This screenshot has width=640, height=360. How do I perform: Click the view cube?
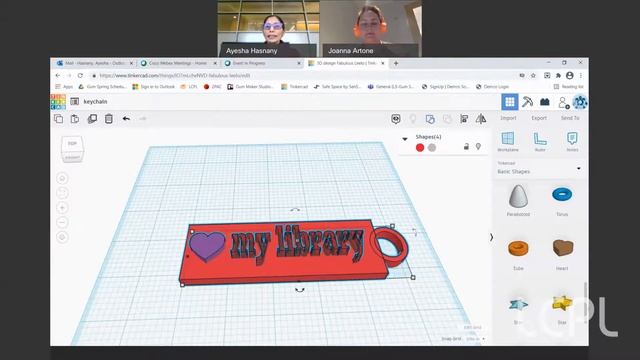(72, 149)
